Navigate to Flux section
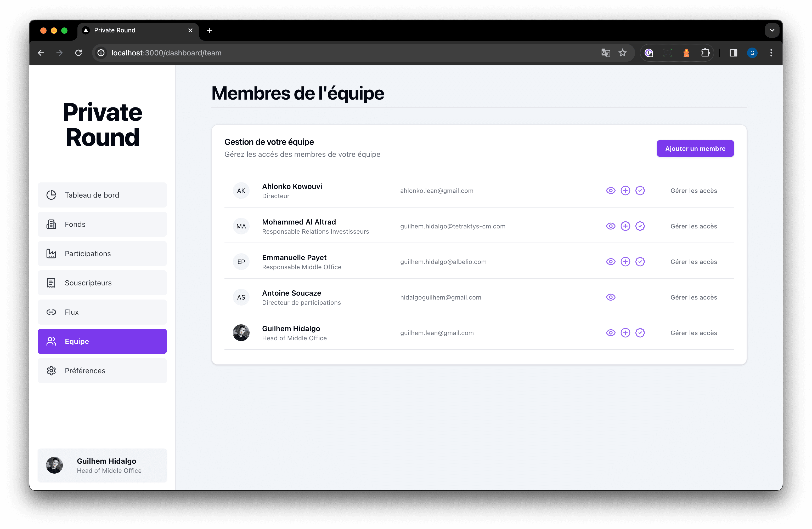 point(102,312)
